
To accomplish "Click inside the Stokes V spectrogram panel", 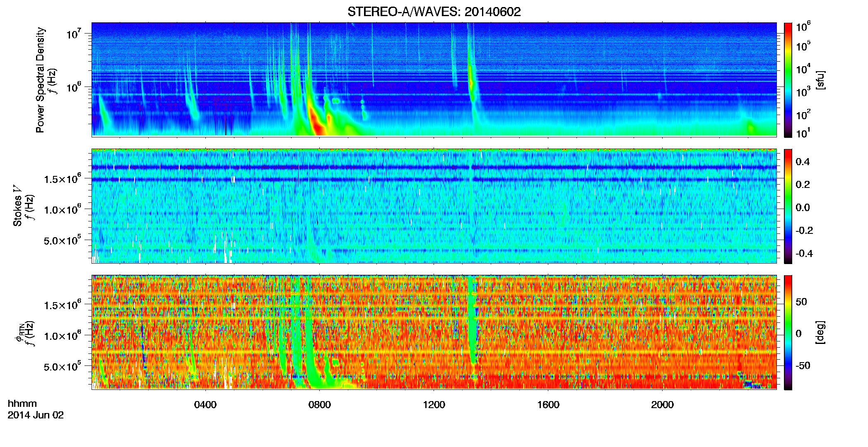I will (434, 206).
